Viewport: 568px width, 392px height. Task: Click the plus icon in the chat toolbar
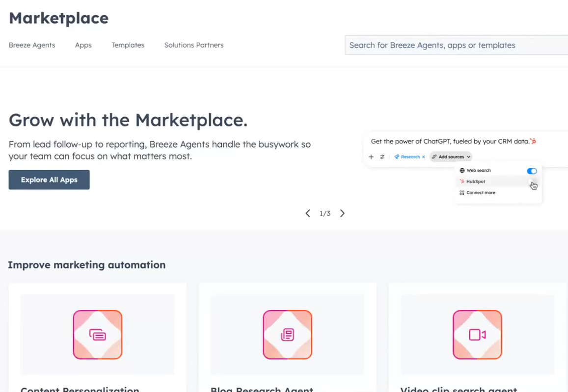[x=371, y=157]
